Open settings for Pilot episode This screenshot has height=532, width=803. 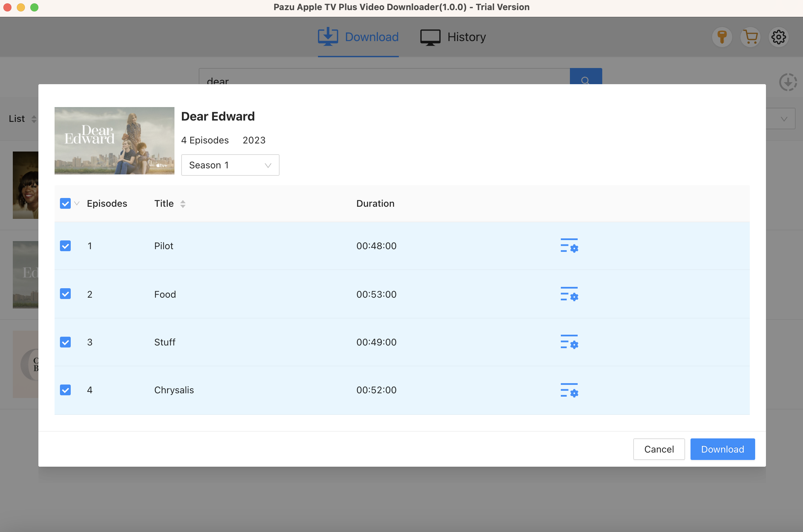[569, 246]
